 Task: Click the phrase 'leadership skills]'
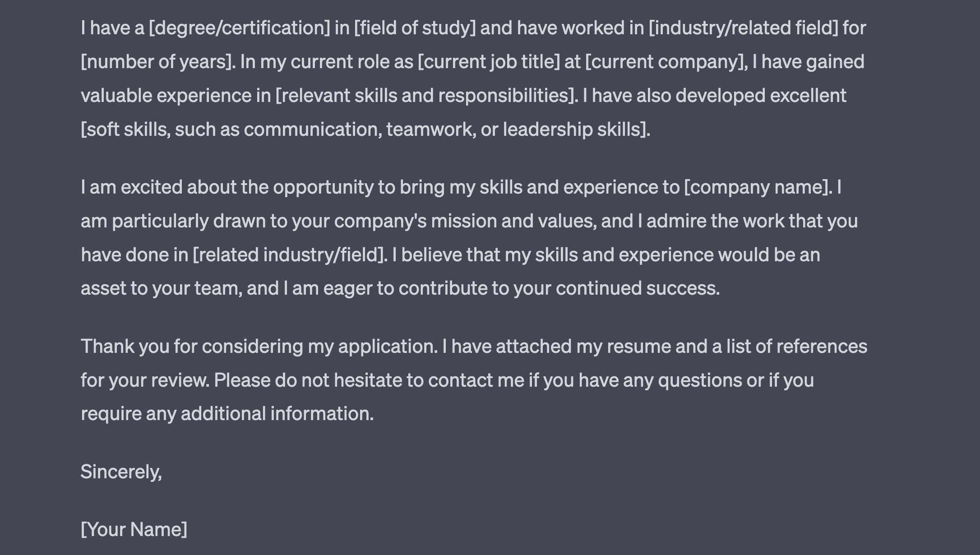pyautogui.click(x=576, y=129)
